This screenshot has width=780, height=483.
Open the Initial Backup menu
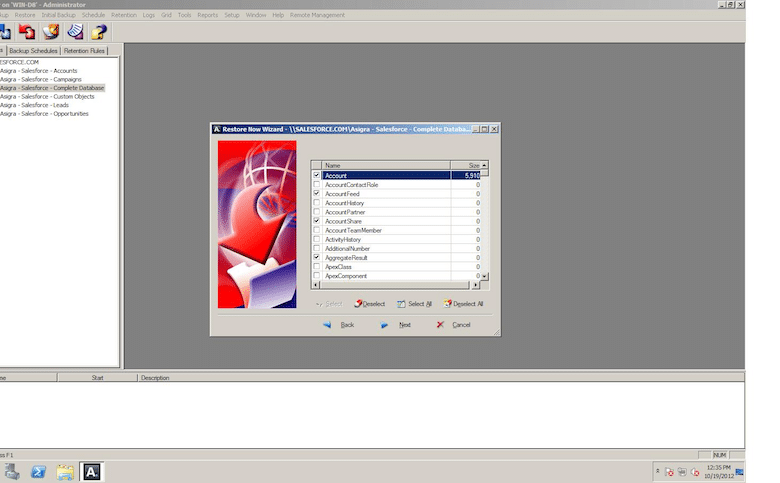coord(58,15)
